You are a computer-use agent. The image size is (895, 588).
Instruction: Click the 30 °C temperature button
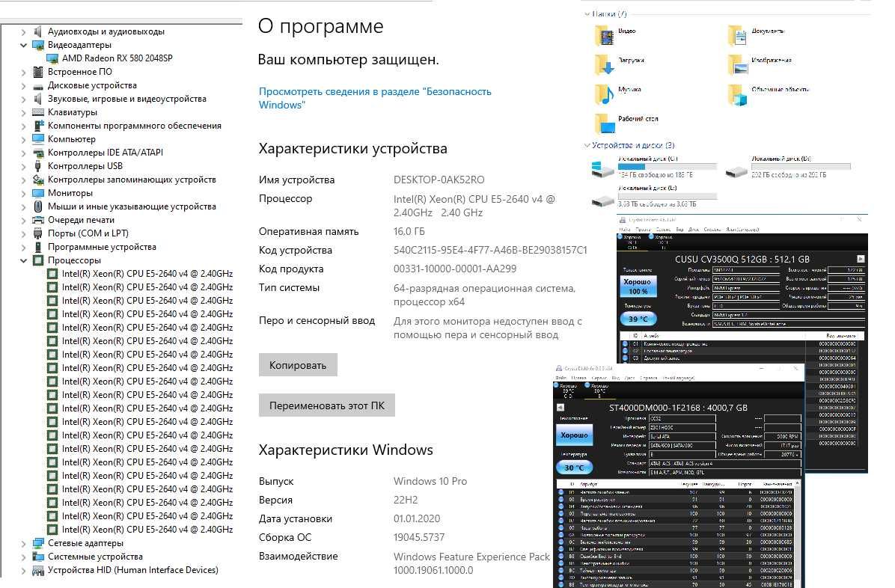(574, 468)
